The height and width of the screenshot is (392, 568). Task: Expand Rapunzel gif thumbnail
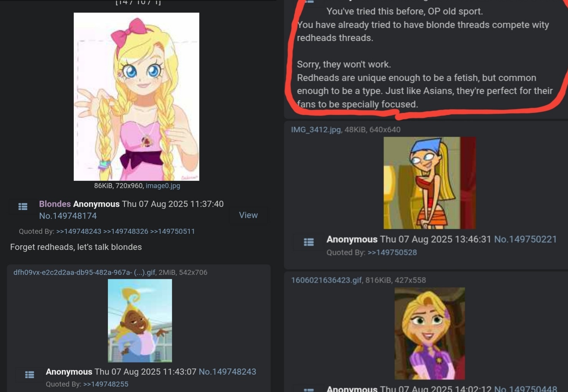430,333
